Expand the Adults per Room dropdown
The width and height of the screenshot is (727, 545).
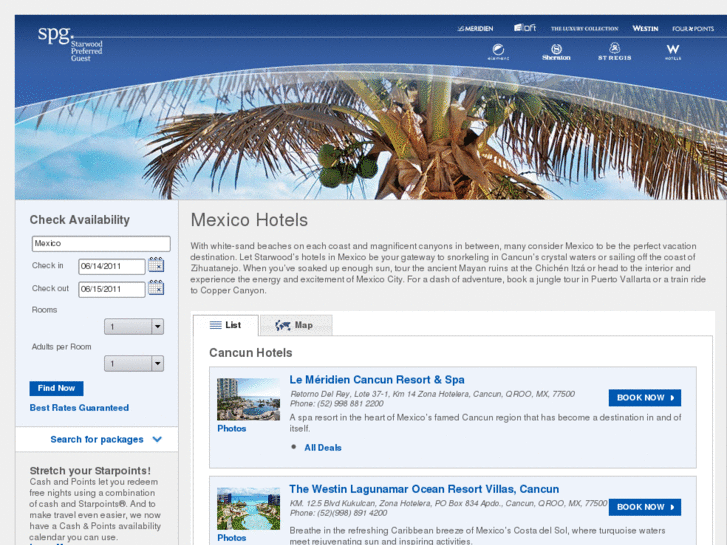(134, 363)
